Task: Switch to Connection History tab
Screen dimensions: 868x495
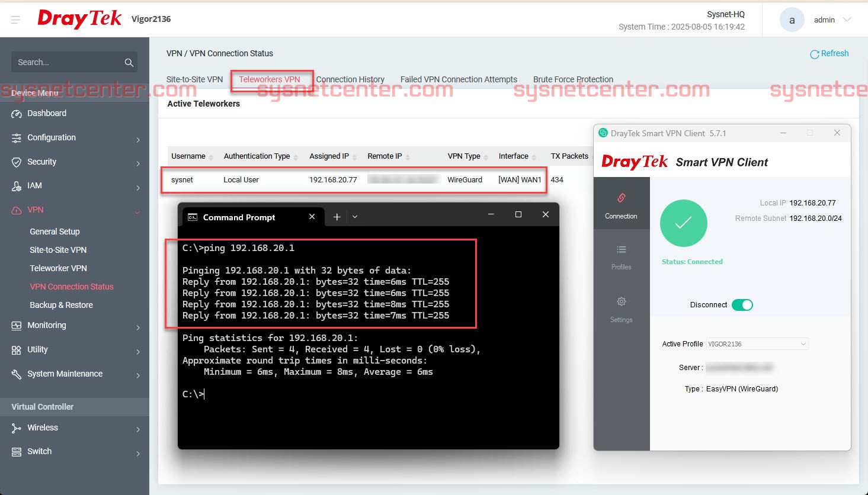Action: [x=350, y=79]
